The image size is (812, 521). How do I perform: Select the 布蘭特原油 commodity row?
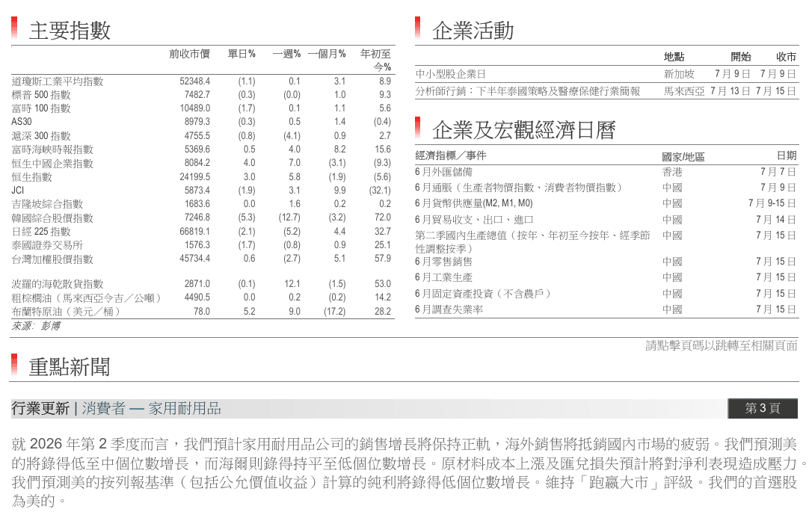[x=203, y=312]
